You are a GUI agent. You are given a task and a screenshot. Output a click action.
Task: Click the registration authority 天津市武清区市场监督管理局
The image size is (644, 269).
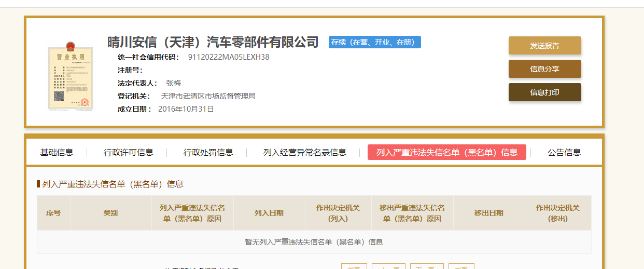(x=208, y=96)
